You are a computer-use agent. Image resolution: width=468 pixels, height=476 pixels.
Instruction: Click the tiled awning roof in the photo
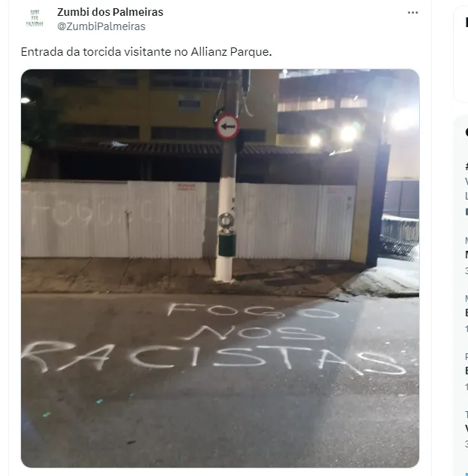pyautogui.click(x=188, y=148)
